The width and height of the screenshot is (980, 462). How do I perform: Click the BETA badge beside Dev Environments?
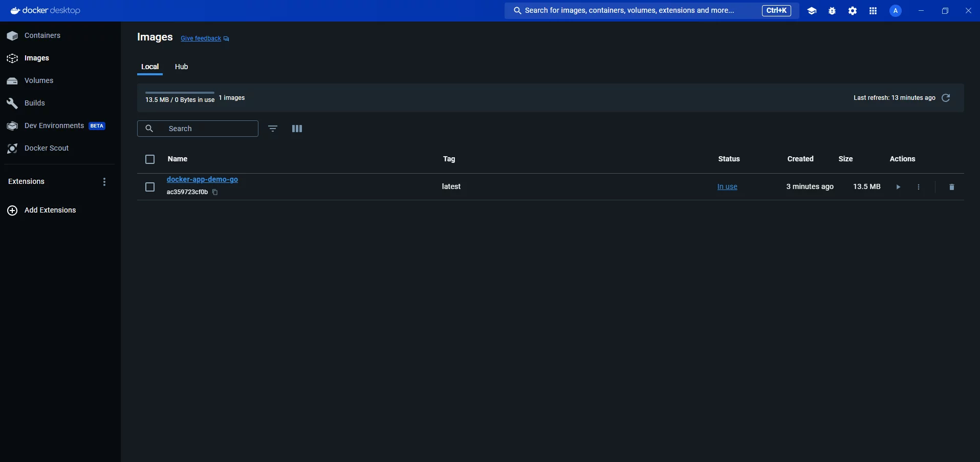97,126
